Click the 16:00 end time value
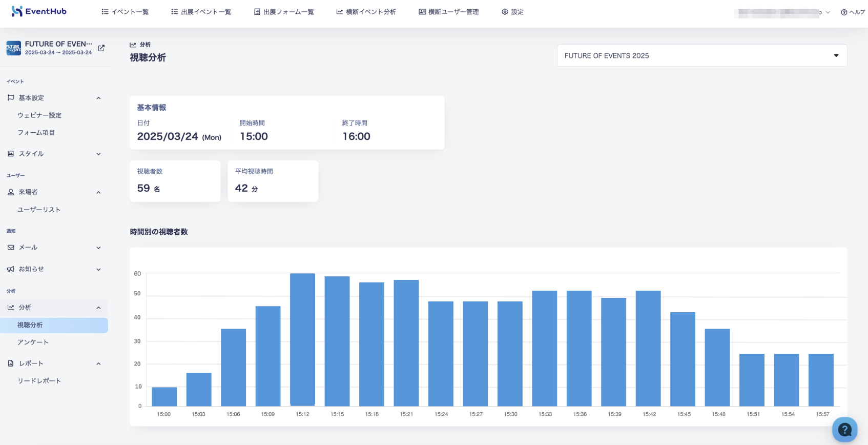The image size is (868, 445). point(357,136)
